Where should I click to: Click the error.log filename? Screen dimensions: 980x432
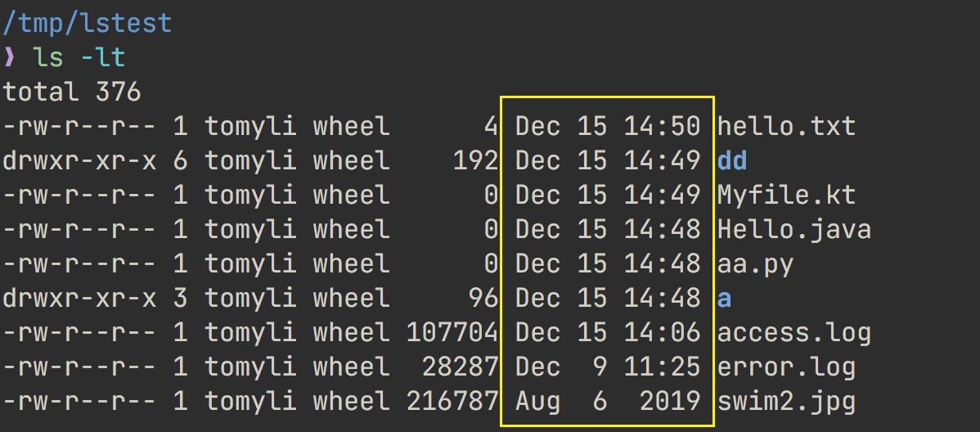(786, 368)
